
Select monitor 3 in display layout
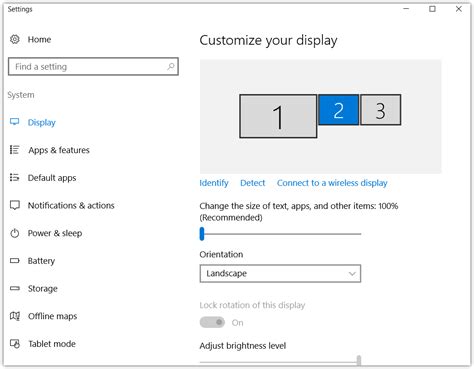point(380,110)
